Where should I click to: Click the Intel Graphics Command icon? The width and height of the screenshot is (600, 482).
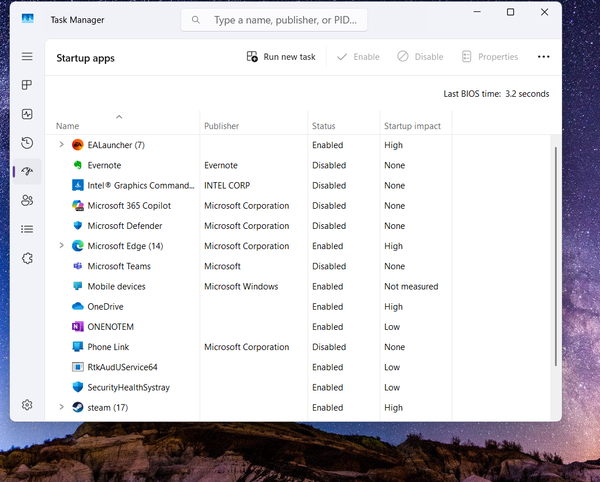78,185
